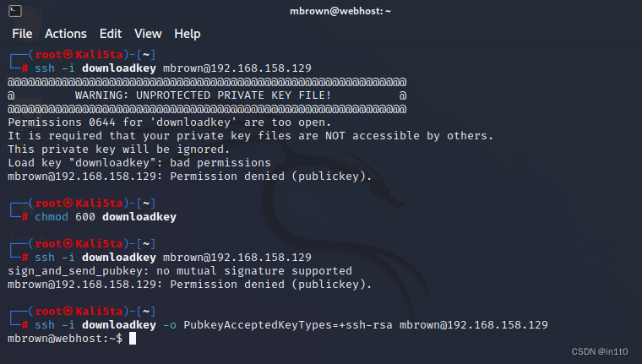Screen dimensions: 642x364
Task: Click the second Permission denied (publickey) line
Action: pyautogui.click(x=189, y=285)
